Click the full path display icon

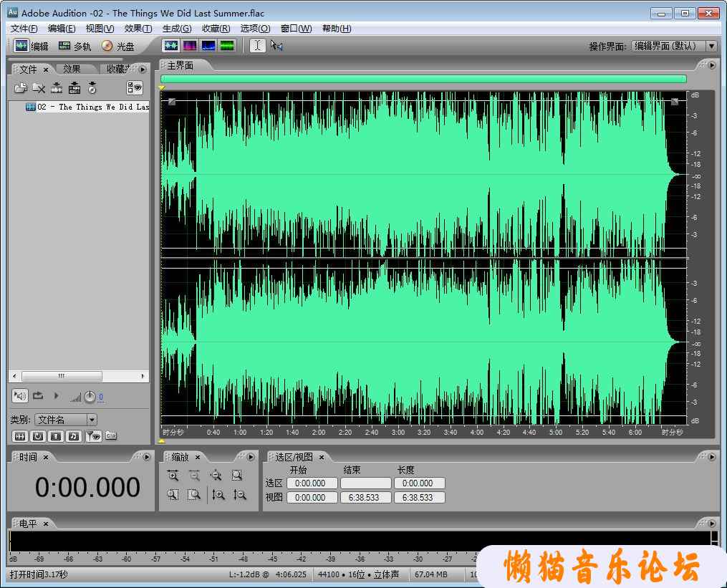(111, 436)
